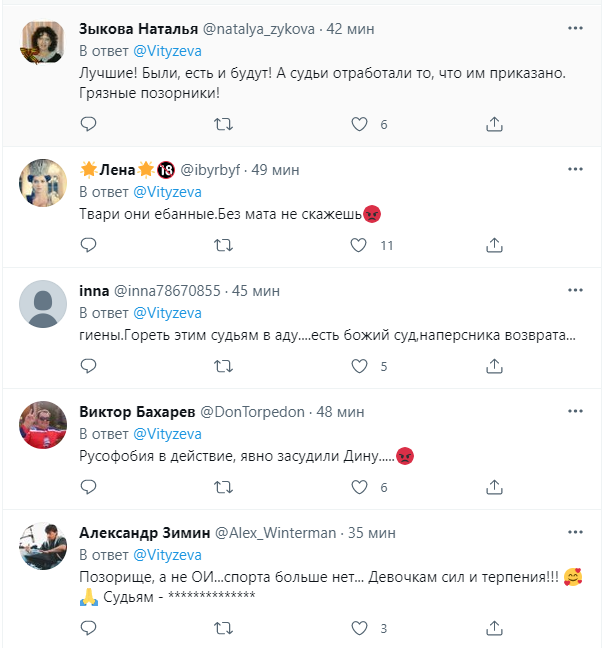607x648 pixels.
Task: Reply to Виктор Бахарев's tweet
Action: [x=88, y=487]
